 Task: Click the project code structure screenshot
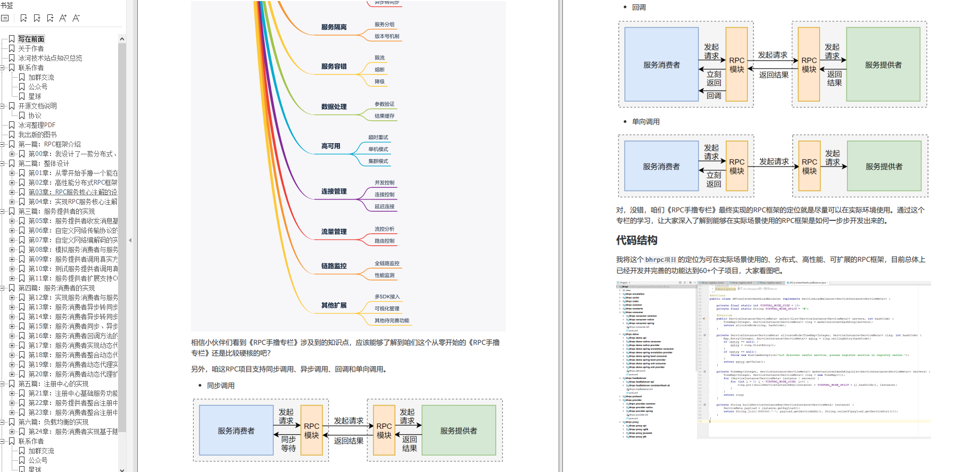(773, 360)
